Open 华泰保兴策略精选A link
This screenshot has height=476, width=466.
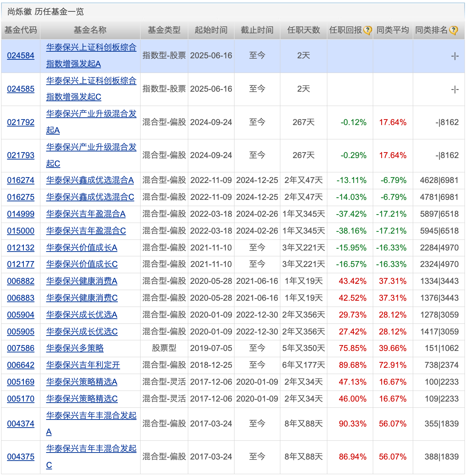point(82,382)
